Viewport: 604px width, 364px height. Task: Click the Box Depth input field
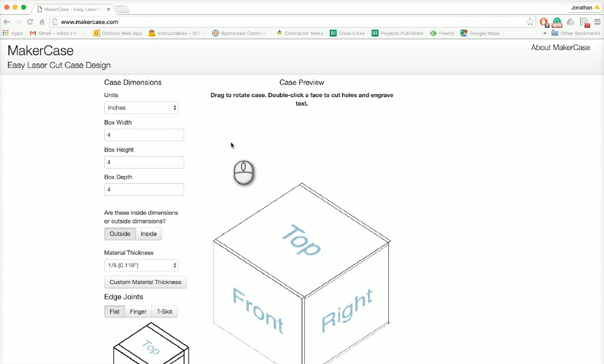[144, 190]
